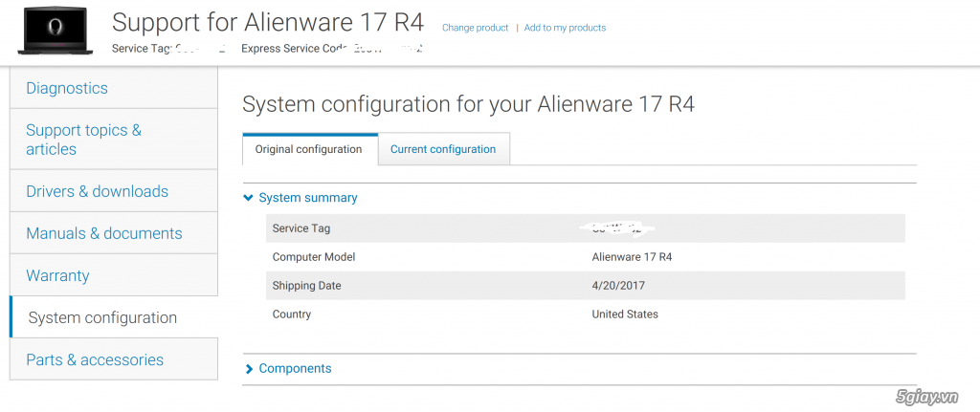Switch to Original configuration tab
Image resolution: width=980 pixels, height=412 pixels.
tap(310, 149)
